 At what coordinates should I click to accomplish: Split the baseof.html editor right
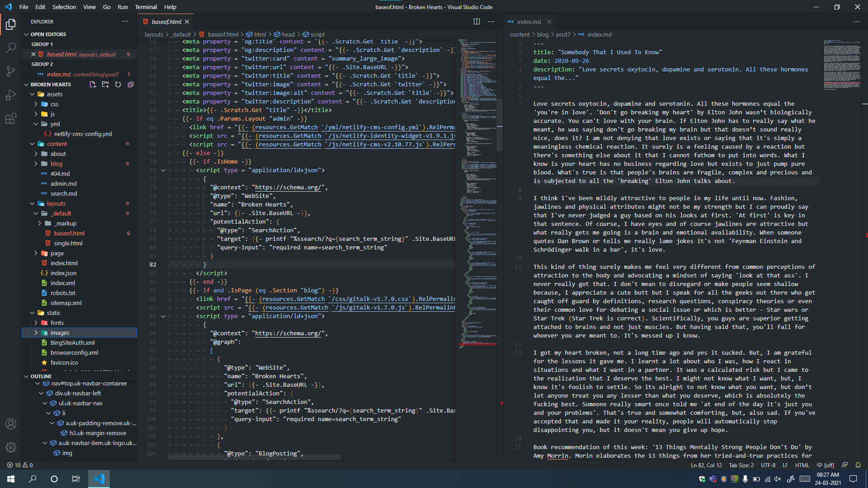tap(476, 22)
